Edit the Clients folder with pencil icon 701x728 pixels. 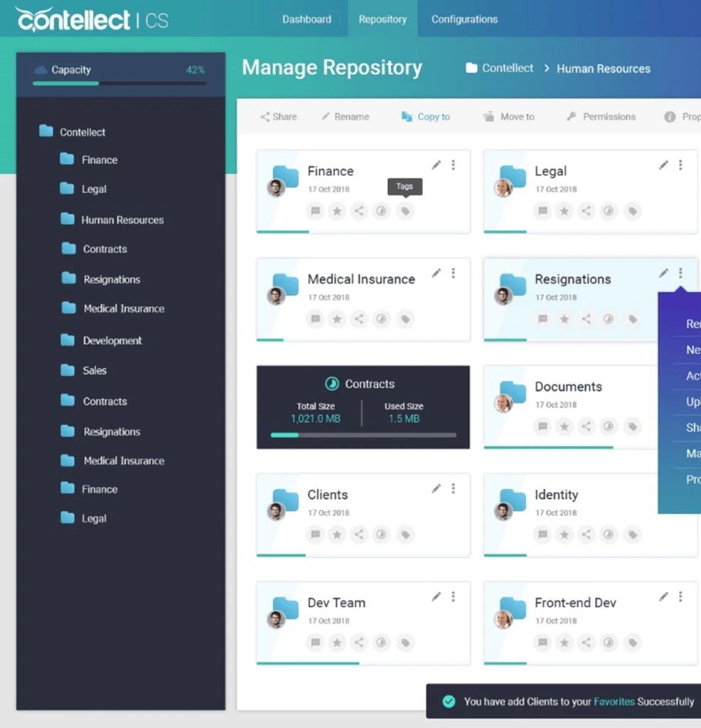click(x=437, y=488)
